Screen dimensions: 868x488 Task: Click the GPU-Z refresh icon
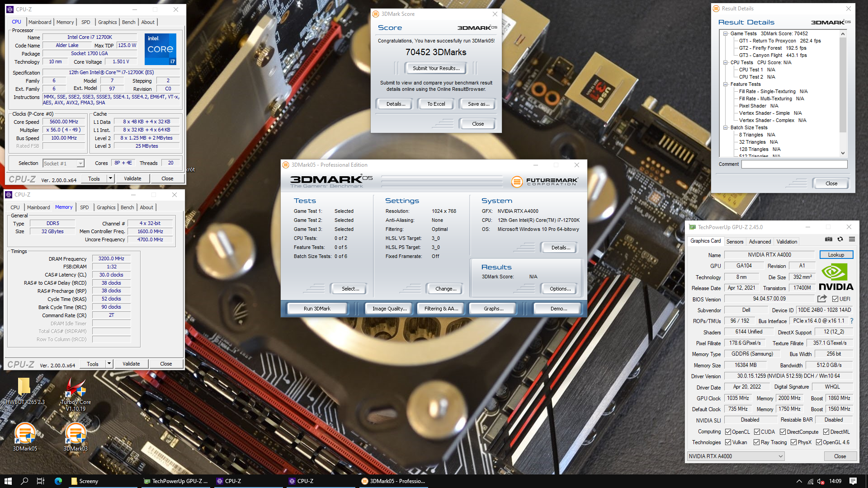pos(840,239)
